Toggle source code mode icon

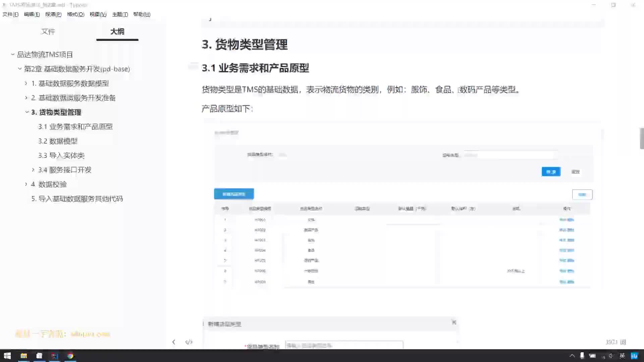coord(189,342)
